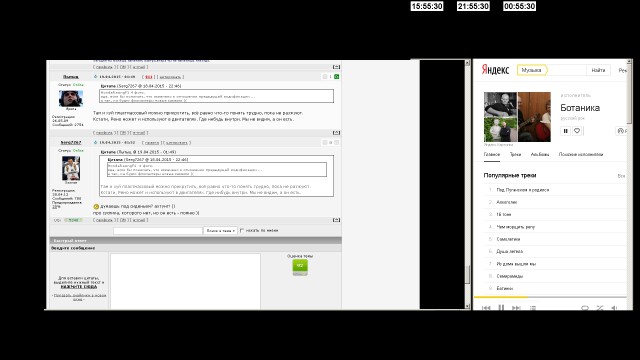Click the warning percent link under Serg7267

coord(56,207)
